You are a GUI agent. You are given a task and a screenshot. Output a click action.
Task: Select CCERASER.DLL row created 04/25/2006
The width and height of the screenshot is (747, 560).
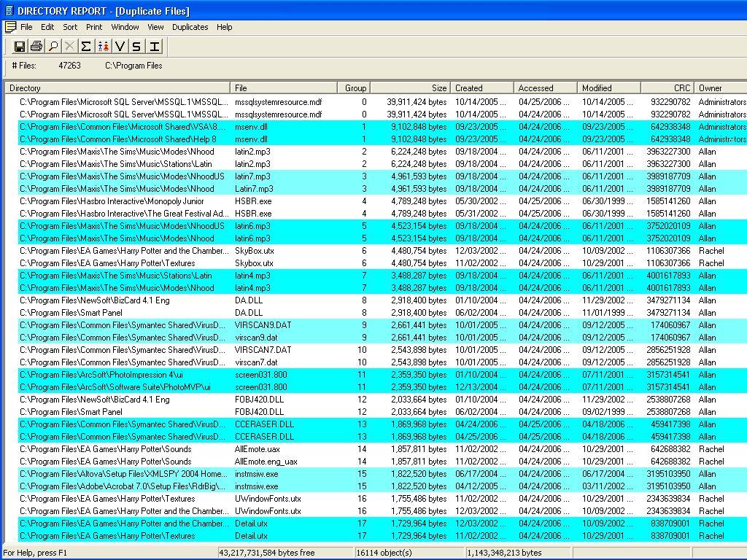pos(382,436)
